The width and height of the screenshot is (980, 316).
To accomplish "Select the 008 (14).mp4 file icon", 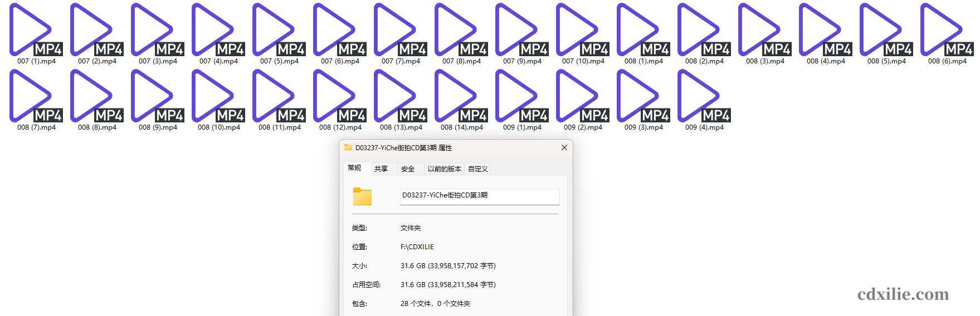I will (461, 96).
